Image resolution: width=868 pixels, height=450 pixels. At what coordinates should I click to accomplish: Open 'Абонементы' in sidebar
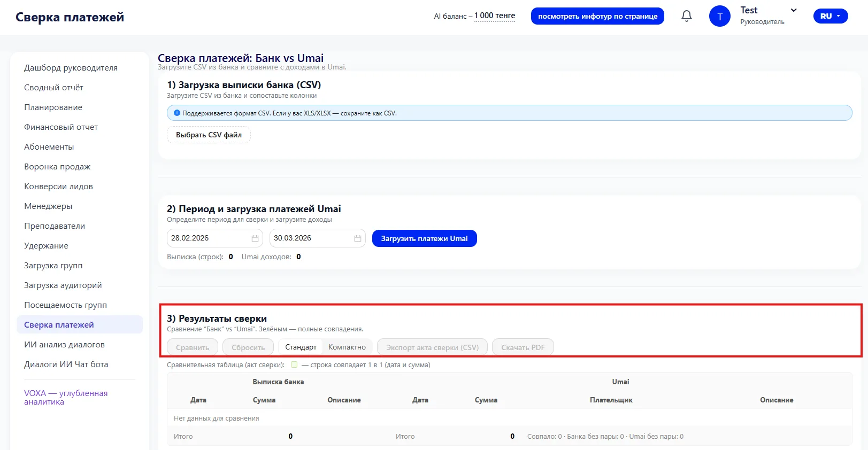[x=49, y=147]
